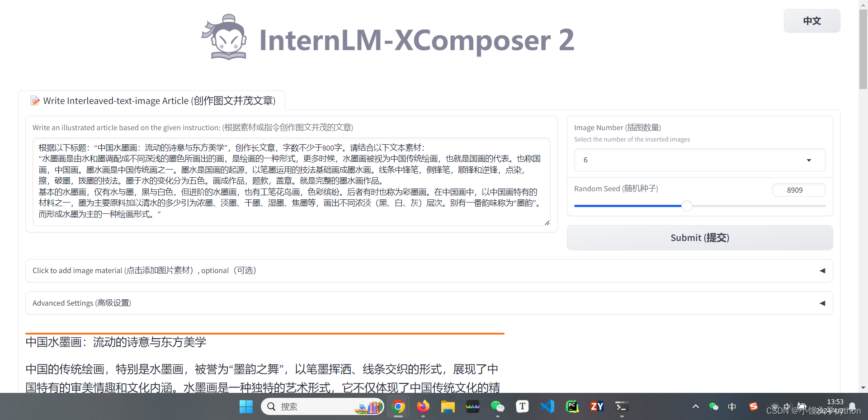868x420 pixels.
Task: Click into the article instruction text box
Action: pos(291,181)
